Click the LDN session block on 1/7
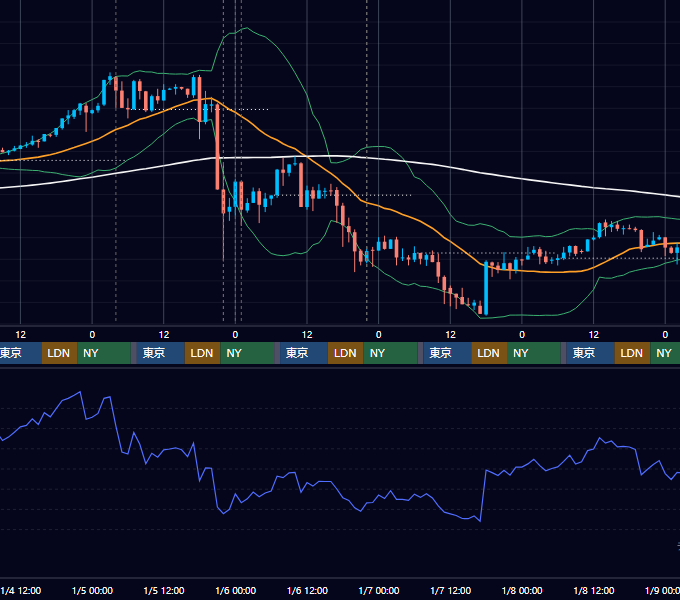680x600 pixels. [489, 353]
